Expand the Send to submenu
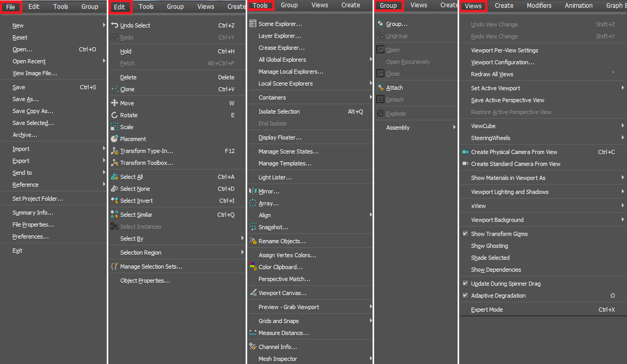This screenshot has height=364, width=627. (104, 173)
